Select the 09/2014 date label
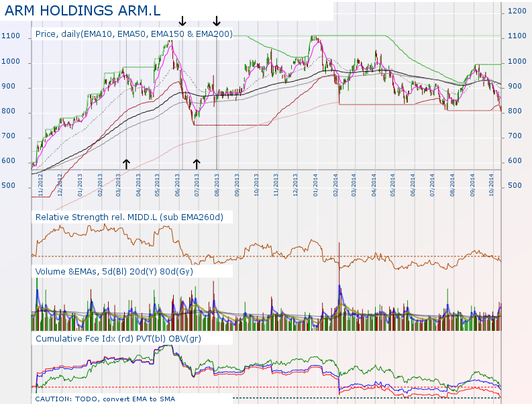This screenshot has height=404, width=532. 472,185
